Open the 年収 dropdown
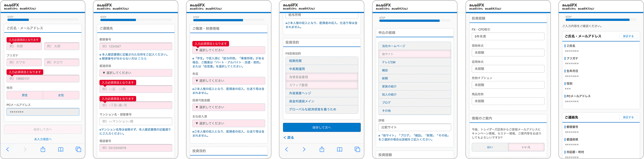 pyautogui.click(x=229, y=81)
